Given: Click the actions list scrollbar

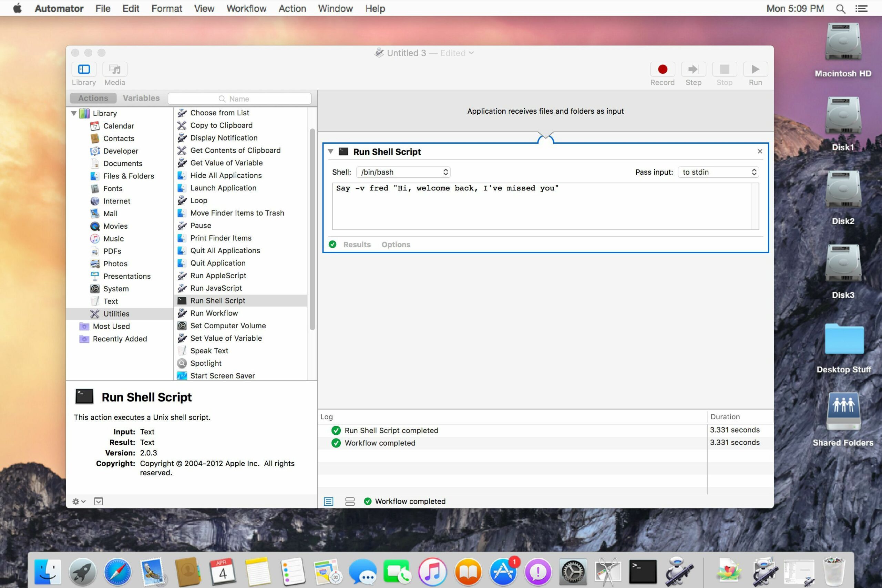Looking at the screenshot, I should 312,229.
